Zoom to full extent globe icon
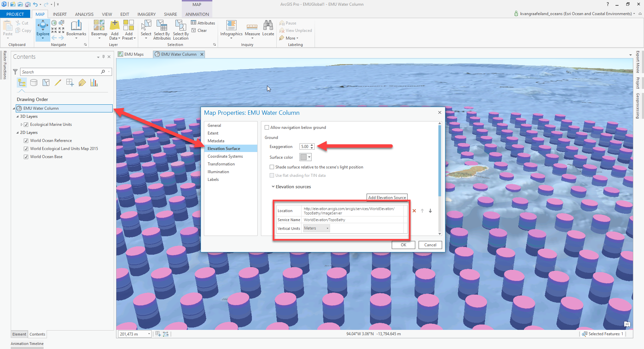 (54, 23)
